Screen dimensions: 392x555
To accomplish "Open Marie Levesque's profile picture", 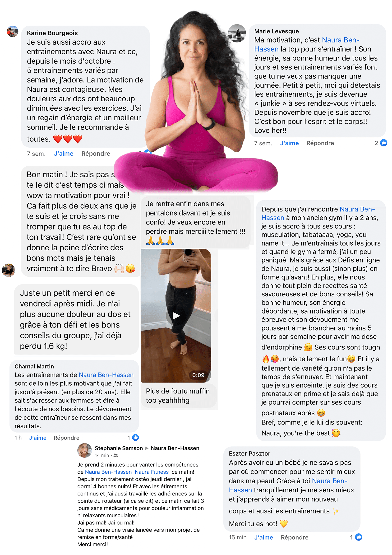I will pyautogui.click(x=237, y=33).
